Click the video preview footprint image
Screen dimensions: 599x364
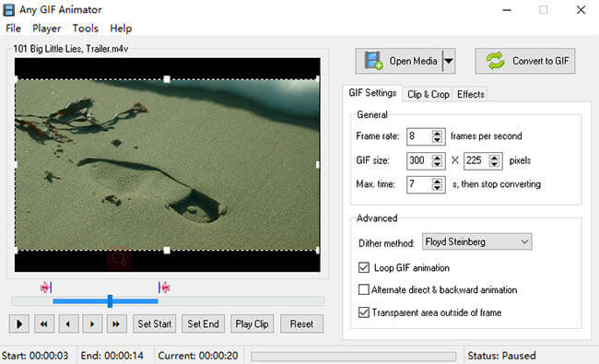point(168,165)
